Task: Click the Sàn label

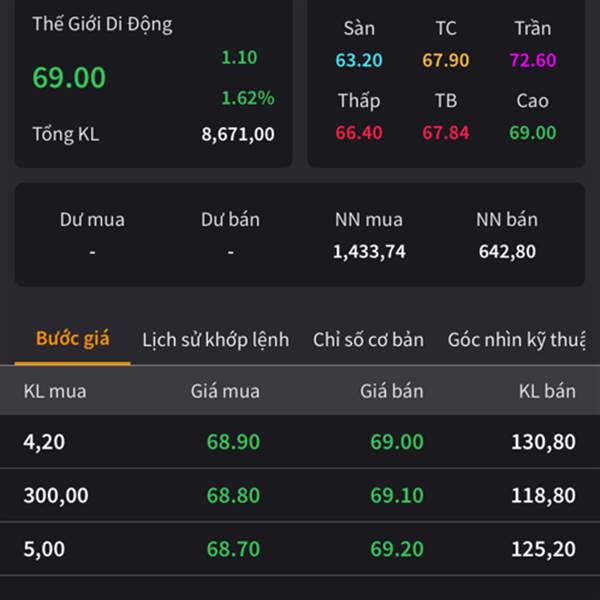Action: pos(359,28)
